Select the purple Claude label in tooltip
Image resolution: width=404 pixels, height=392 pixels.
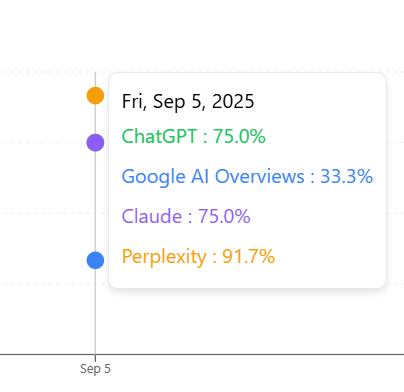(x=152, y=216)
